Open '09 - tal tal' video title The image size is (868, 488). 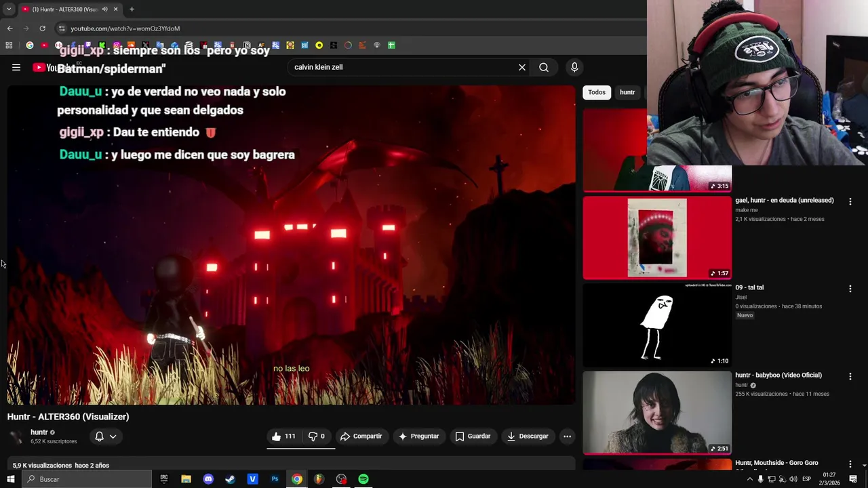(x=749, y=287)
